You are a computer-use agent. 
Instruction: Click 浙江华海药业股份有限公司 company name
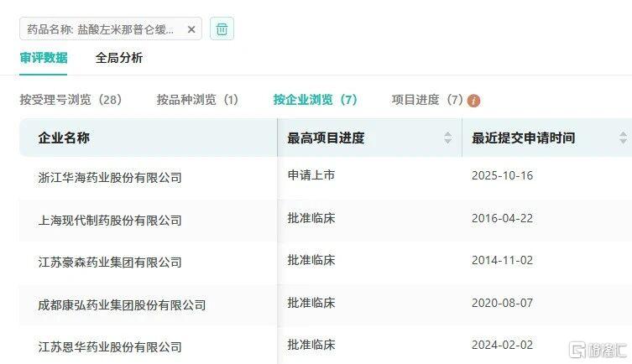[x=110, y=177]
